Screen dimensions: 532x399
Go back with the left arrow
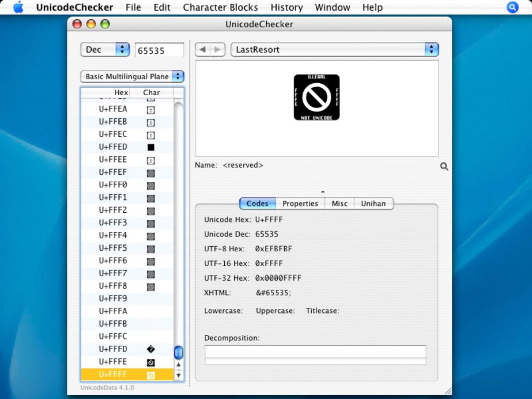pos(203,50)
